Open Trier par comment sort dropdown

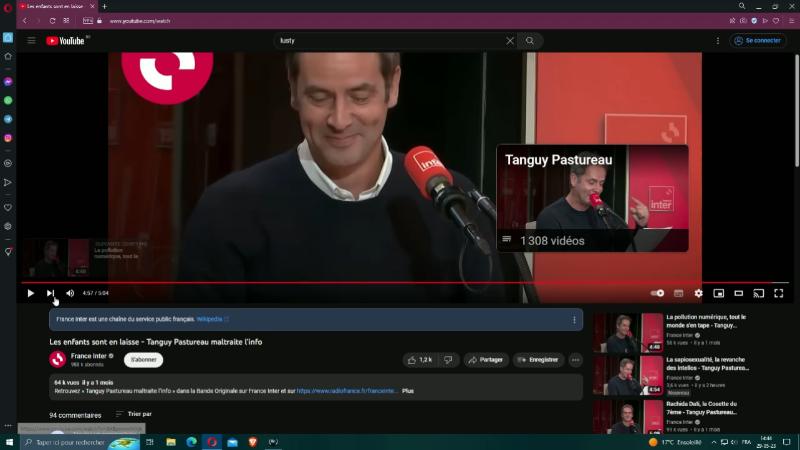pos(134,414)
